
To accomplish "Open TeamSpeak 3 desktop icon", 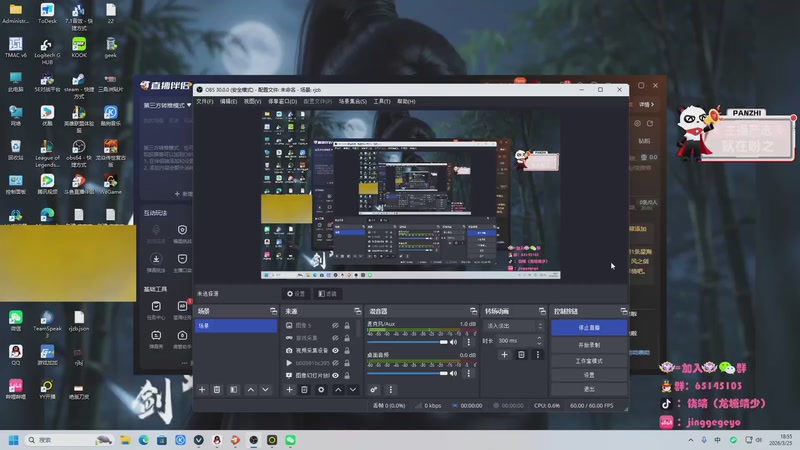I will pyautogui.click(x=47, y=324).
